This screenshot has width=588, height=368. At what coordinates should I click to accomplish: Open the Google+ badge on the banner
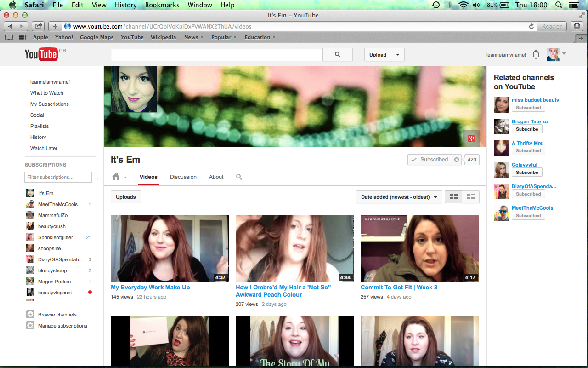coord(471,138)
